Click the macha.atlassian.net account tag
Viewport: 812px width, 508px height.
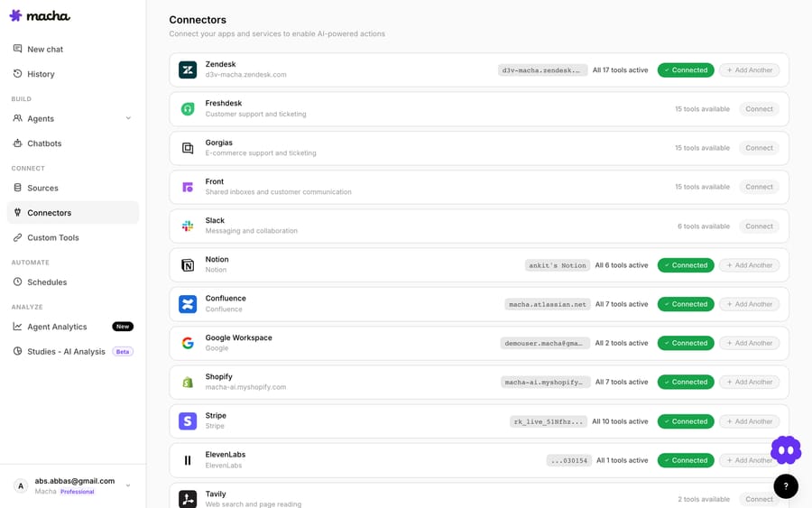click(x=548, y=304)
